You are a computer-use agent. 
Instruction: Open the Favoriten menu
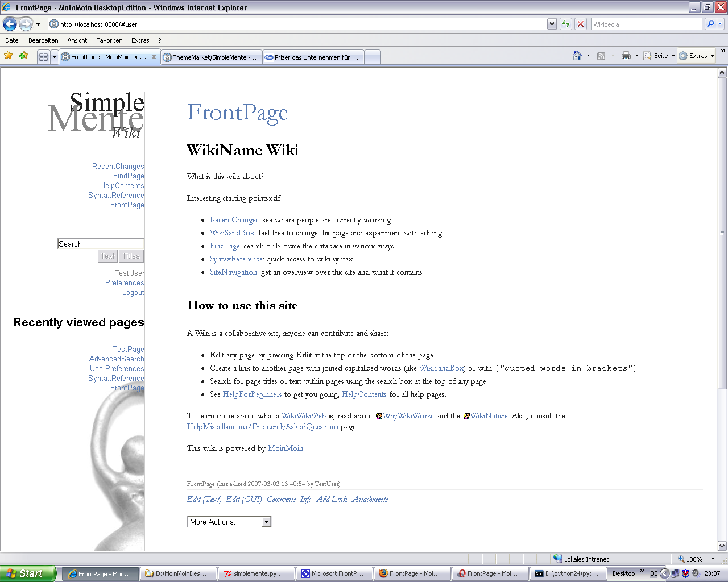109,40
